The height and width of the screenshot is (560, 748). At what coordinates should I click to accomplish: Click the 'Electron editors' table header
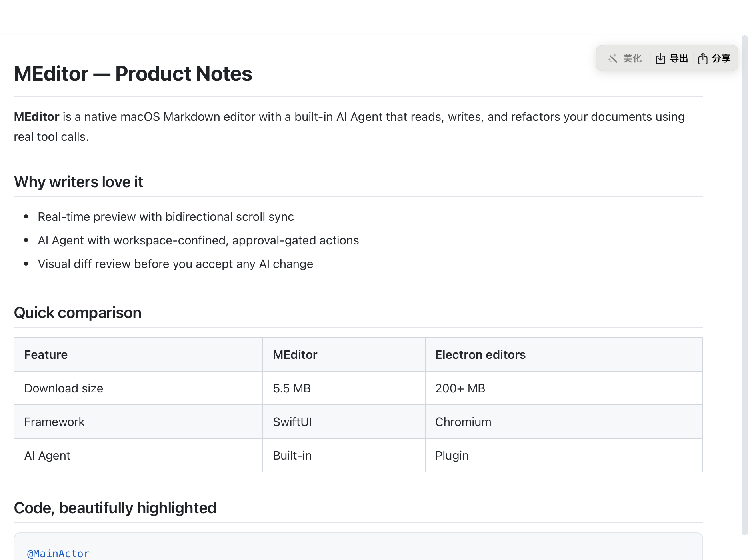click(564, 355)
